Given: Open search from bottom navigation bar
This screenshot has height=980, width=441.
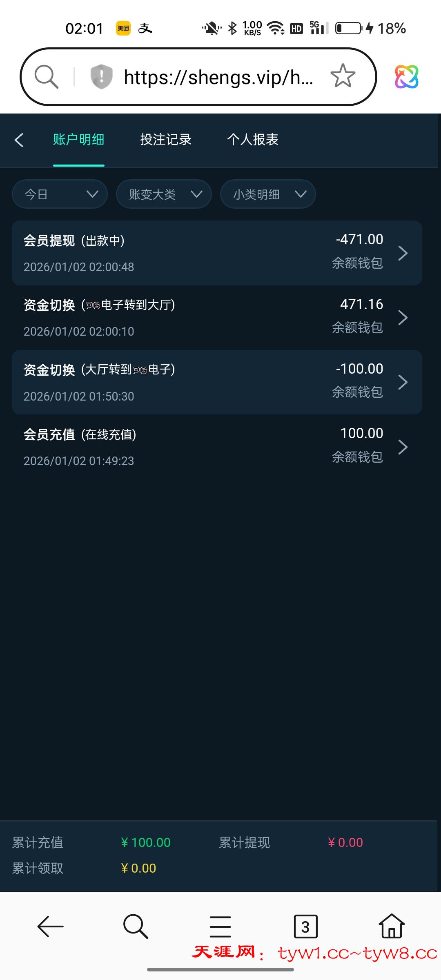Looking at the screenshot, I should tap(135, 926).
